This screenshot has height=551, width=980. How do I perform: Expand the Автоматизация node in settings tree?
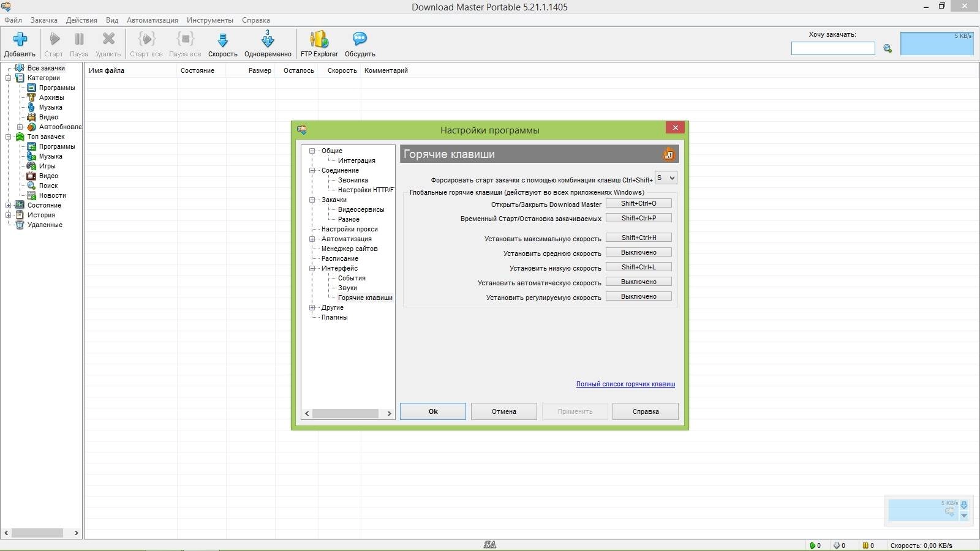coord(312,239)
